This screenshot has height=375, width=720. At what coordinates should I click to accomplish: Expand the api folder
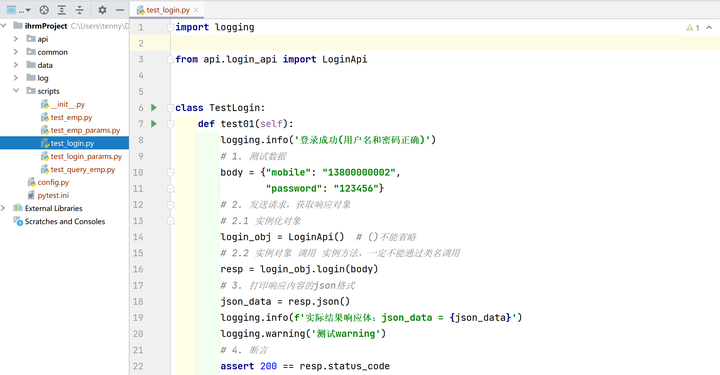(x=16, y=39)
